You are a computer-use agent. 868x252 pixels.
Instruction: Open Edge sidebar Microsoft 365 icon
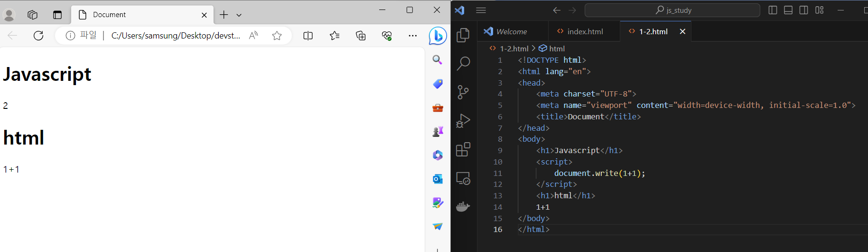point(438,155)
